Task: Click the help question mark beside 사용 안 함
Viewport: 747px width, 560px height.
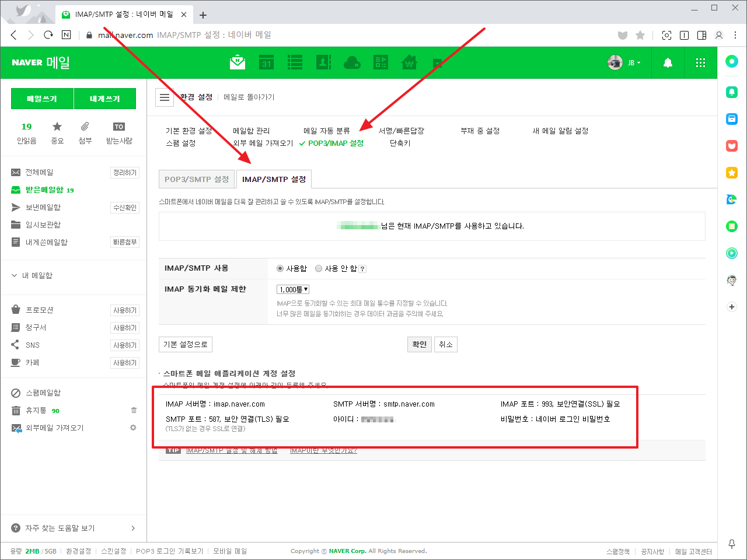Action: (362, 269)
